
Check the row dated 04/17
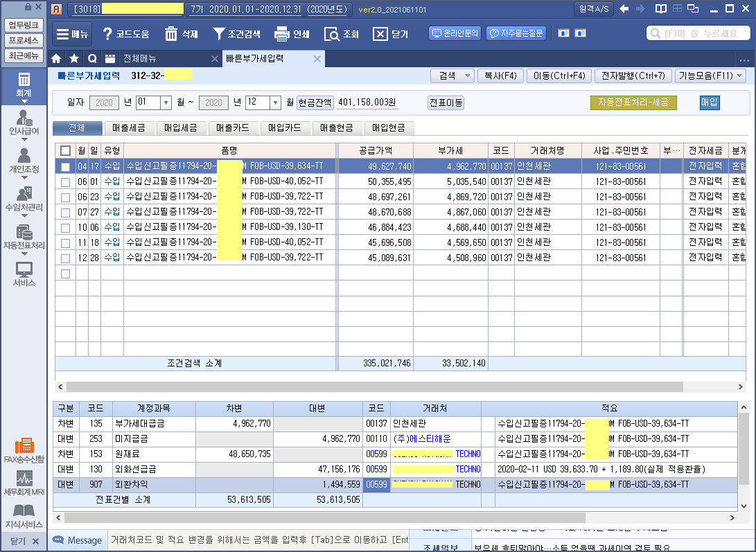click(65, 167)
